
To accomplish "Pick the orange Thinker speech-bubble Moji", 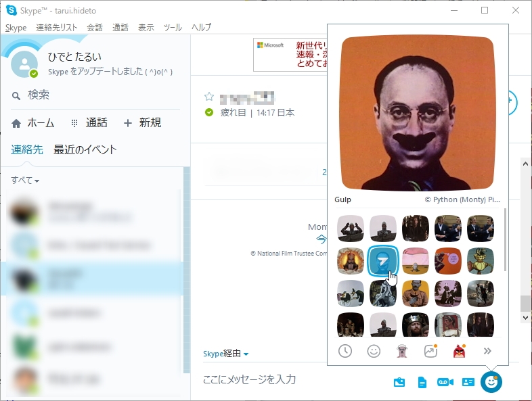I will (x=448, y=260).
